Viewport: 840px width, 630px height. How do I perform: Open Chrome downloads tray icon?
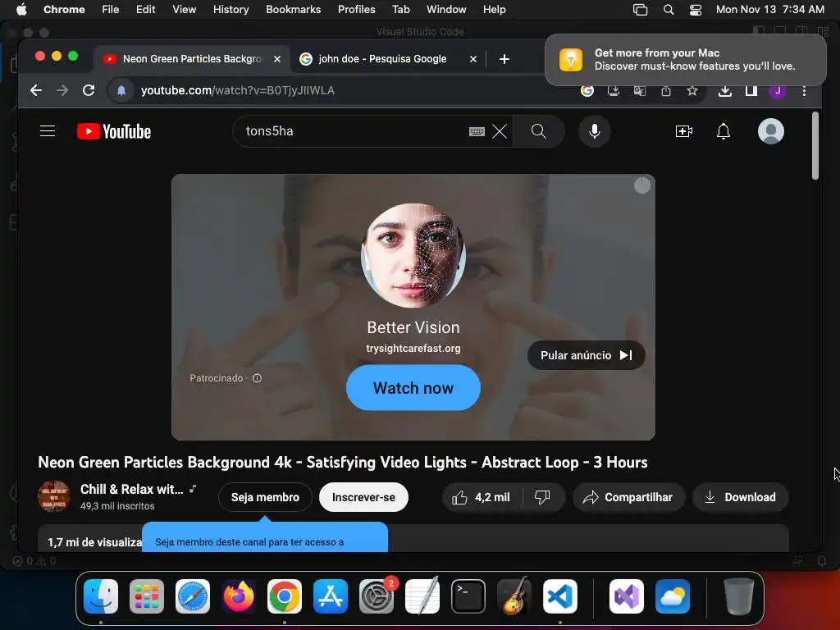click(725, 90)
